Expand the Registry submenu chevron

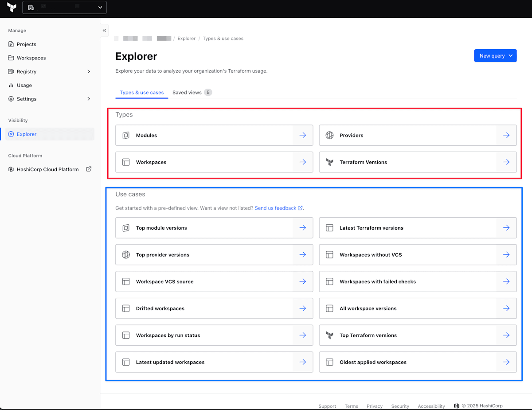pos(89,71)
